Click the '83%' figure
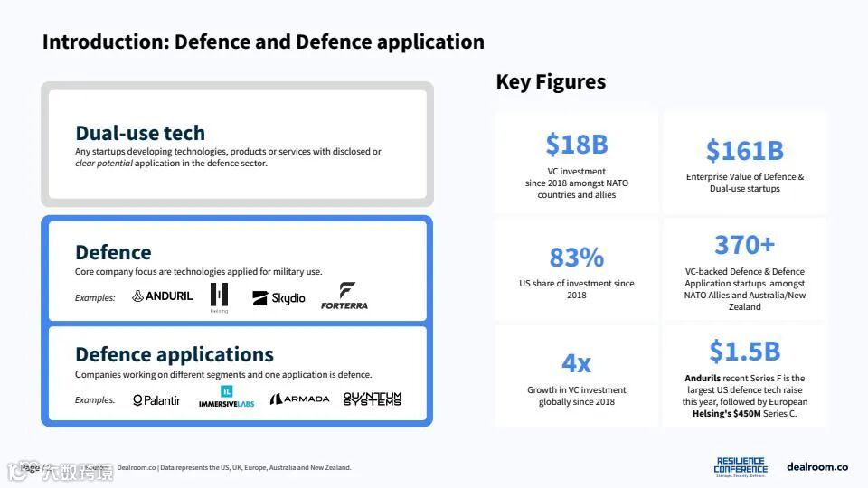 click(x=577, y=258)
